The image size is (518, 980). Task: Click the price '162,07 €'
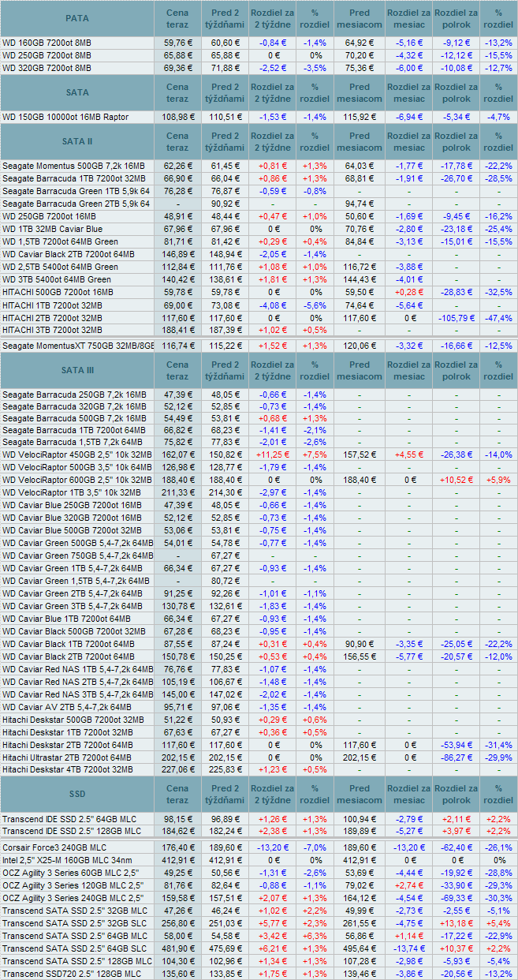[177, 454]
